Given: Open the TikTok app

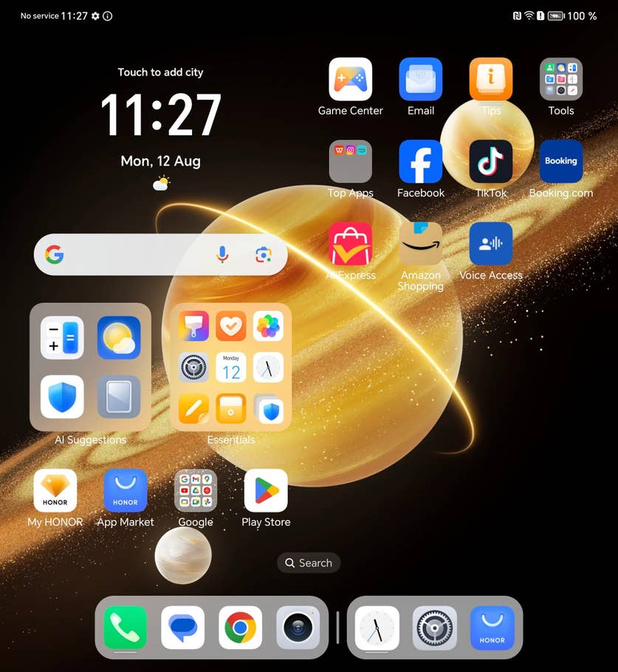Looking at the screenshot, I should (x=491, y=161).
